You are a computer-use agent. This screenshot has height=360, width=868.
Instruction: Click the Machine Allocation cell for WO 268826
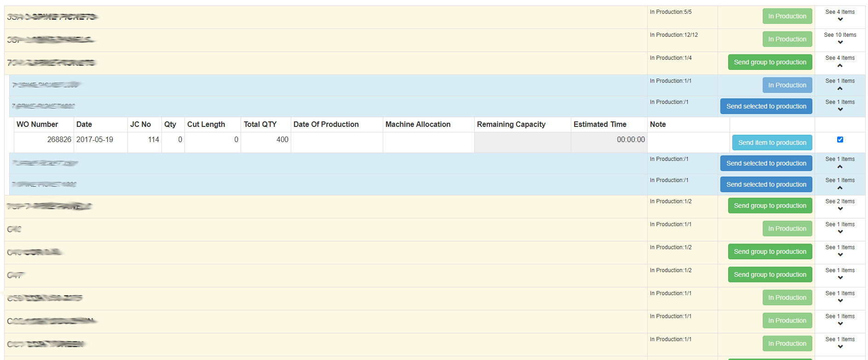click(428, 142)
